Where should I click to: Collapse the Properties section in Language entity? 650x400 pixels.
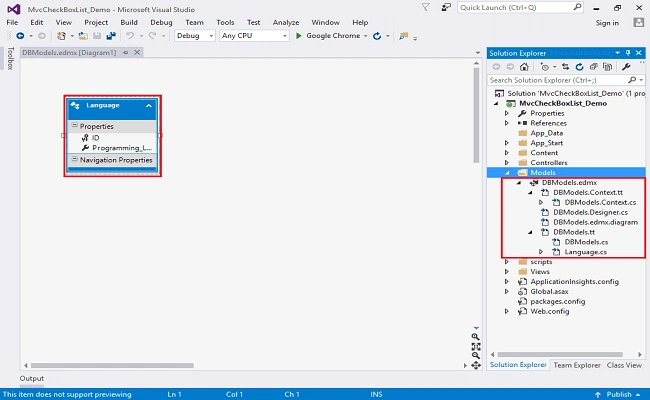point(75,125)
